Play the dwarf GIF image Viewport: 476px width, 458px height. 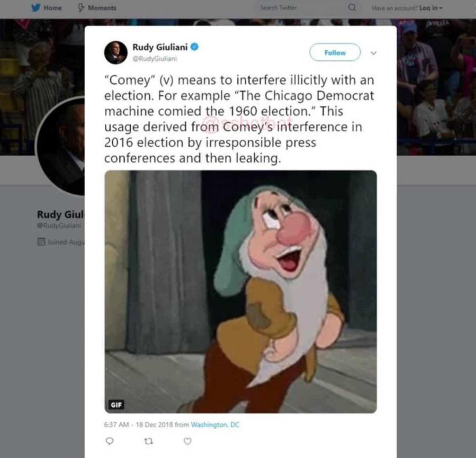(x=240, y=291)
